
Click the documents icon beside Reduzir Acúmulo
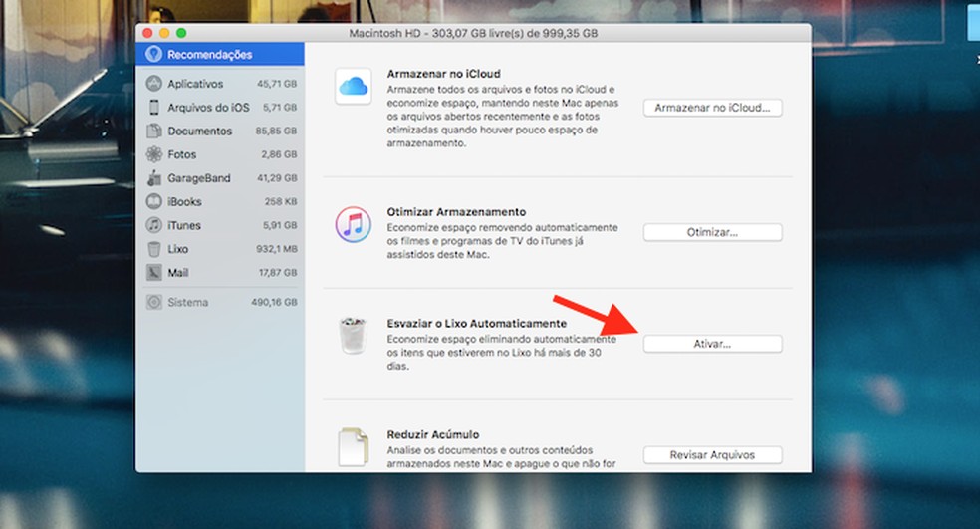click(354, 446)
